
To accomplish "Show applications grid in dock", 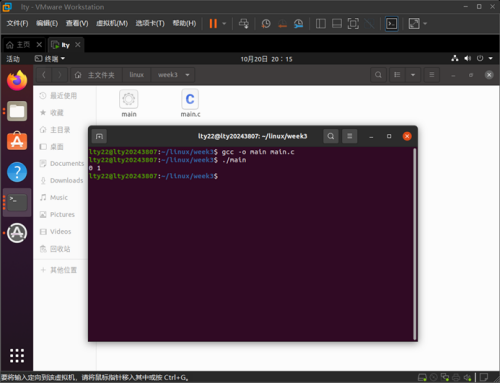I will pos(17,356).
